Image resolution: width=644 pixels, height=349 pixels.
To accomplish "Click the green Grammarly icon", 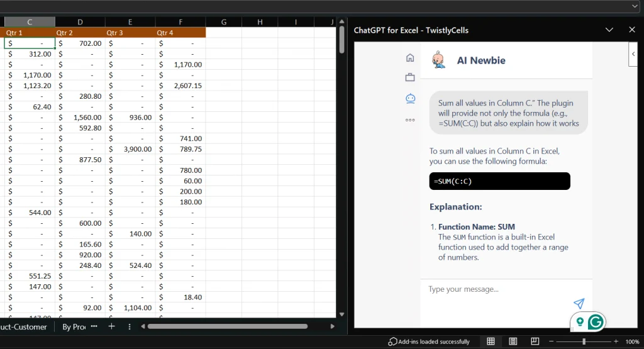I will [x=595, y=322].
